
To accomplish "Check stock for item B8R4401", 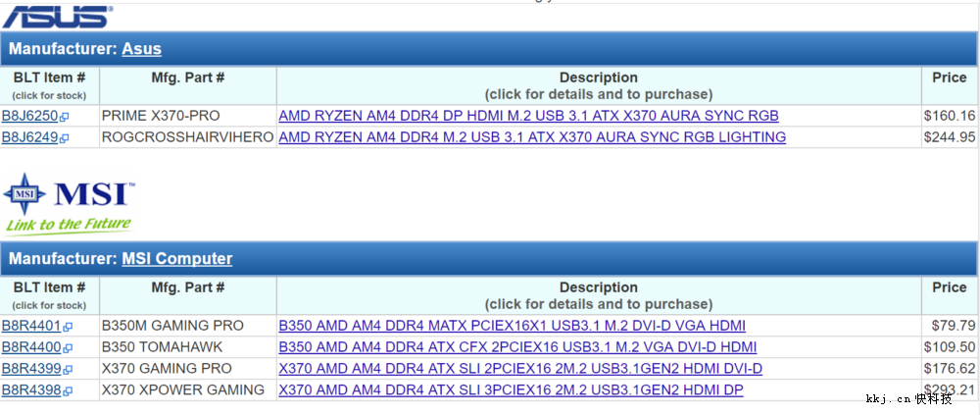I will (x=31, y=326).
